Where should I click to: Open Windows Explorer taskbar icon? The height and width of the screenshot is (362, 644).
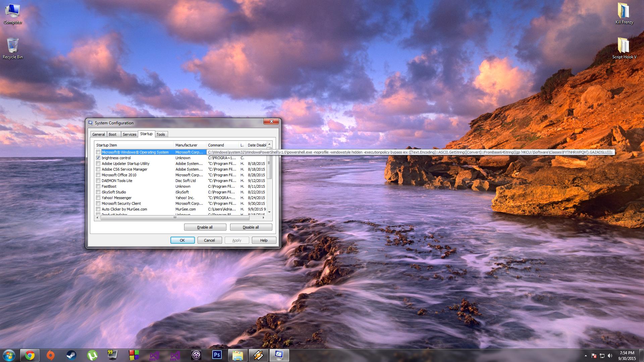[238, 355]
